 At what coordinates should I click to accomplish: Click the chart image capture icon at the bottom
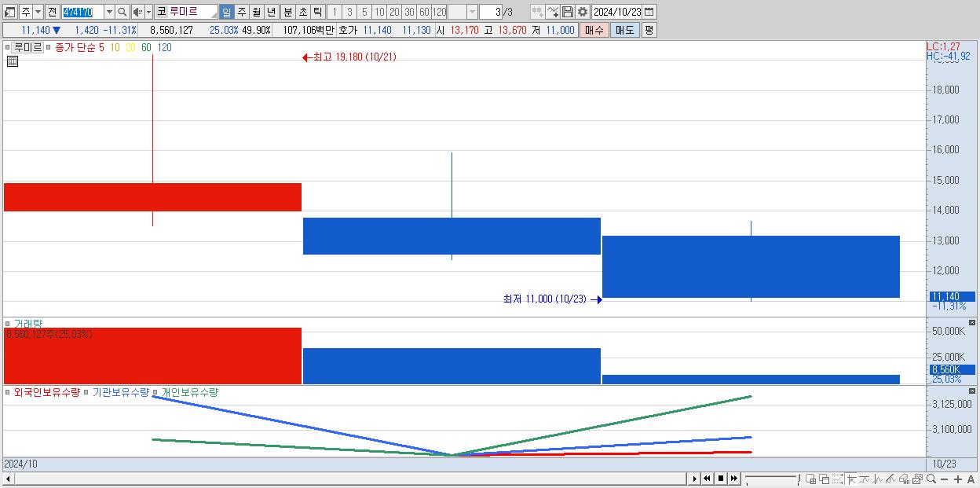[x=917, y=479]
